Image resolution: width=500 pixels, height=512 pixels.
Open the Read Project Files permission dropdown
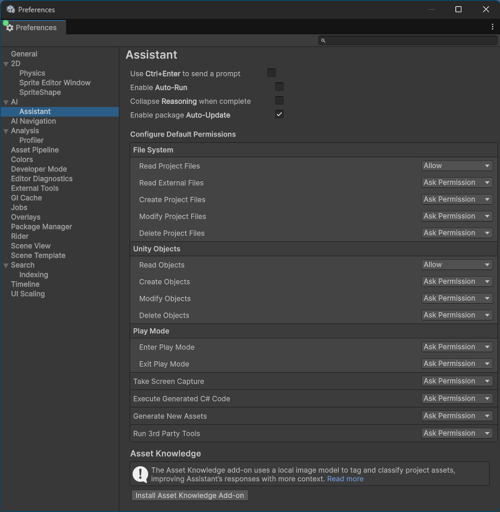click(x=457, y=166)
